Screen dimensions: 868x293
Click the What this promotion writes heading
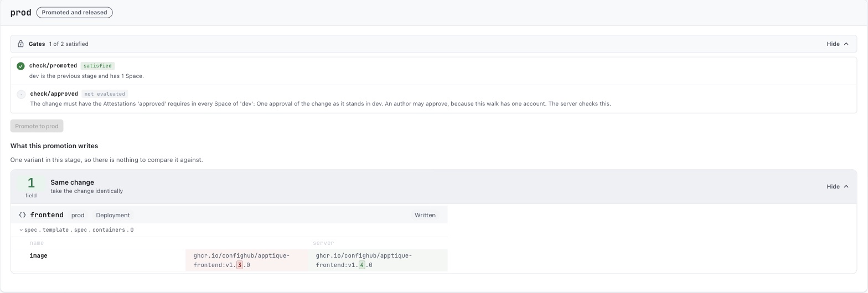point(54,146)
